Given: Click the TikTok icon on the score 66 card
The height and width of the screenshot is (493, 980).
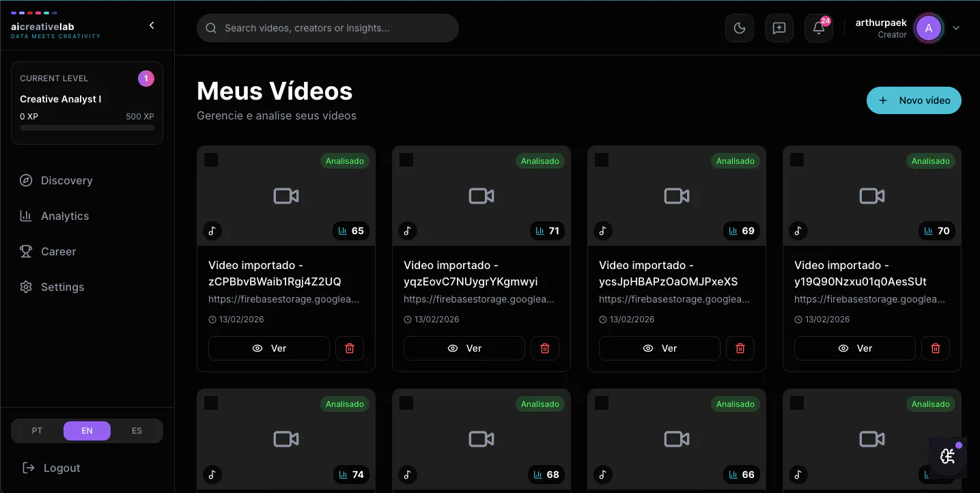Looking at the screenshot, I should 603,474.
